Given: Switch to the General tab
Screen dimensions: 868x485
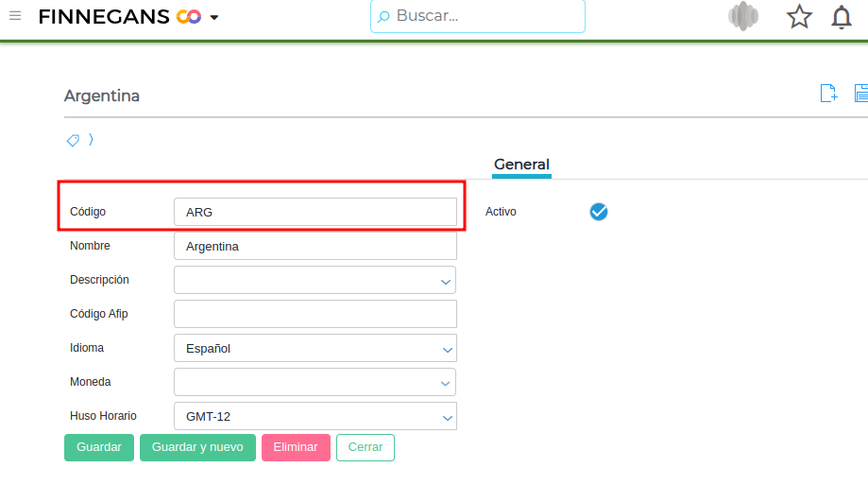Looking at the screenshot, I should (x=521, y=165).
